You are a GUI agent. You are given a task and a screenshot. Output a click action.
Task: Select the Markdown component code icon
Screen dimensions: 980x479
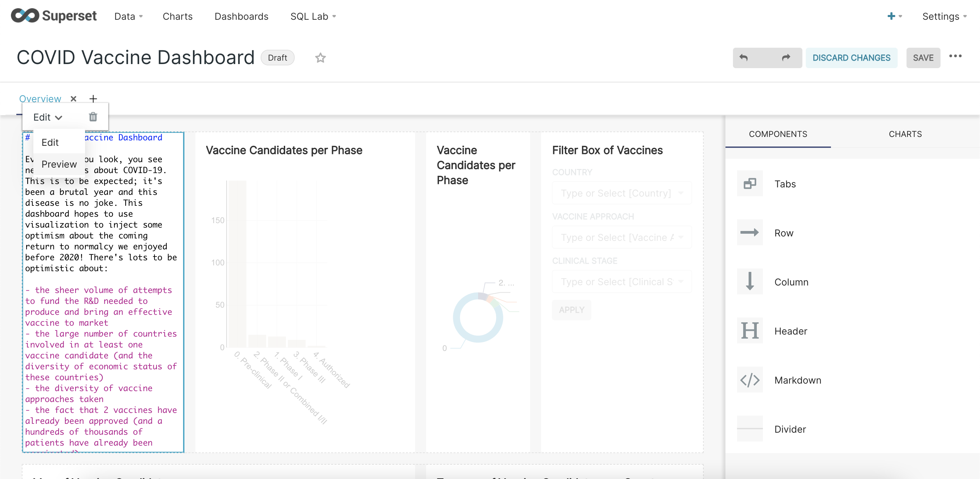749,380
